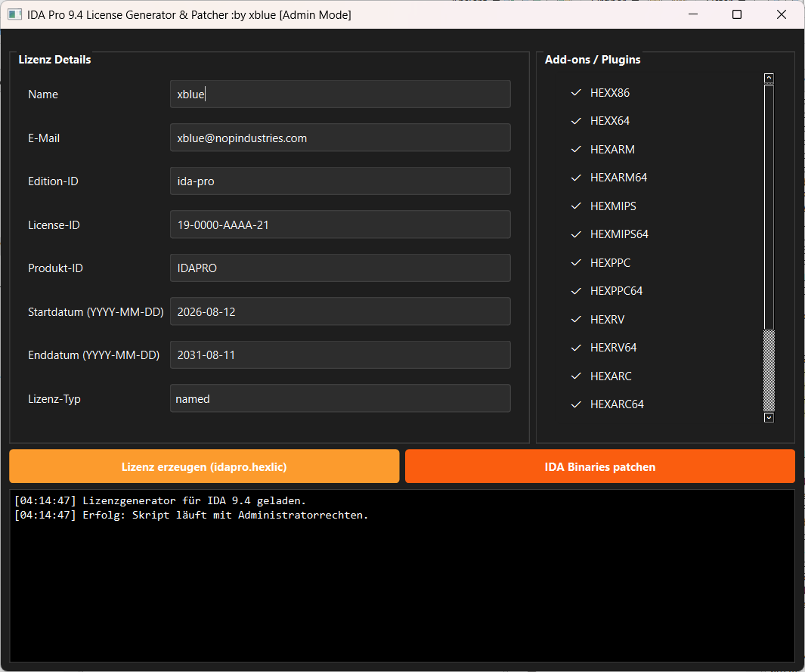Uncheck the HEXARM add-on

576,150
